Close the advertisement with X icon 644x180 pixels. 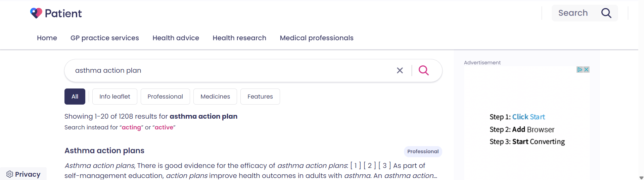tap(586, 69)
